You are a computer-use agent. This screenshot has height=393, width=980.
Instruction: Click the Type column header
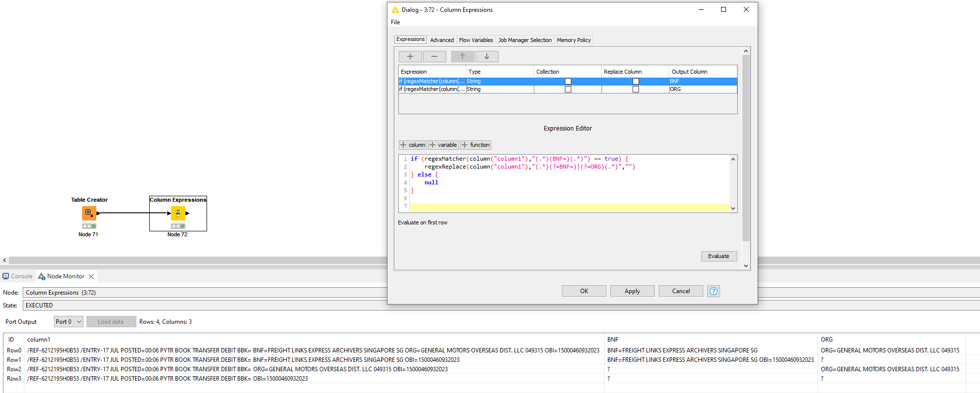pos(500,72)
